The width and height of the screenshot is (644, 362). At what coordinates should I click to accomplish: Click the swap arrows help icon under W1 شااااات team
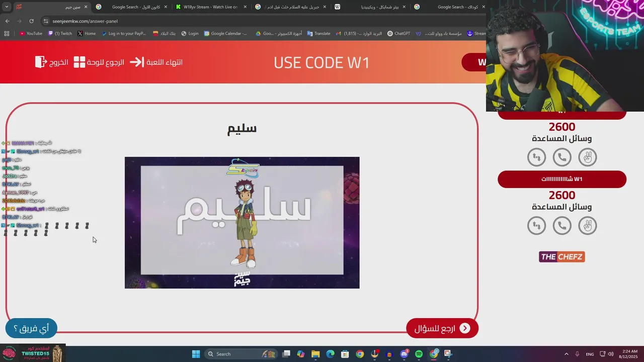click(x=536, y=226)
